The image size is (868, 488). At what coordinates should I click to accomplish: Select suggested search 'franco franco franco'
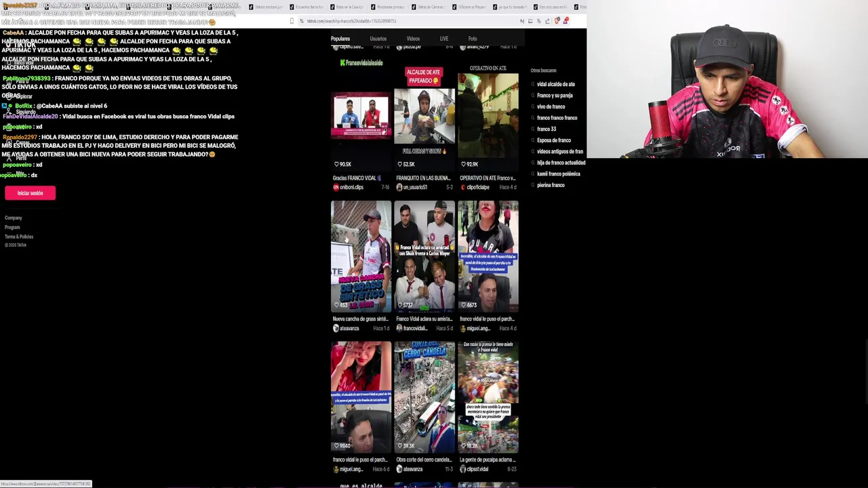tap(557, 118)
